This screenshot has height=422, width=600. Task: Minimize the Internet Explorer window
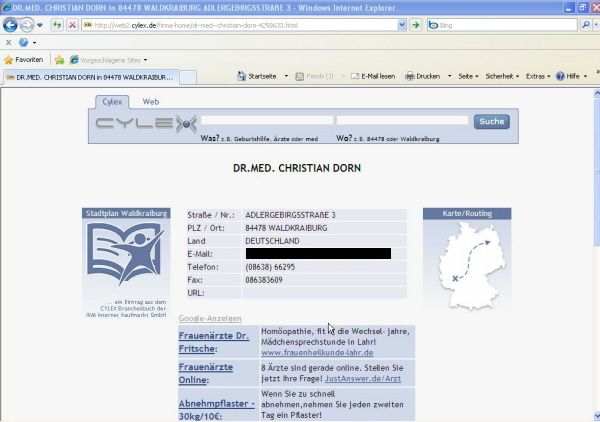pos(569,8)
